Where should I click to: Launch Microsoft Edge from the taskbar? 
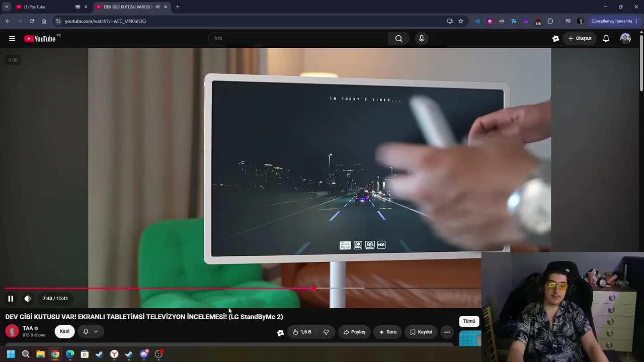70,354
